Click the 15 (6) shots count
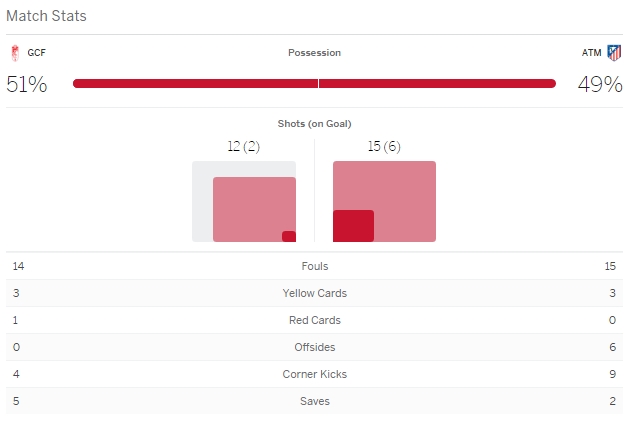632x421 pixels. (x=384, y=147)
